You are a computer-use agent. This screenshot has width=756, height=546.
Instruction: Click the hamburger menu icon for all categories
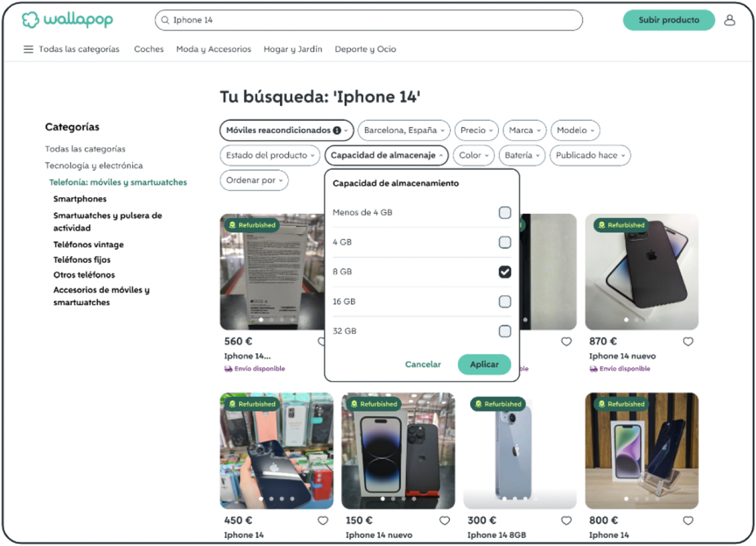[28, 49]
